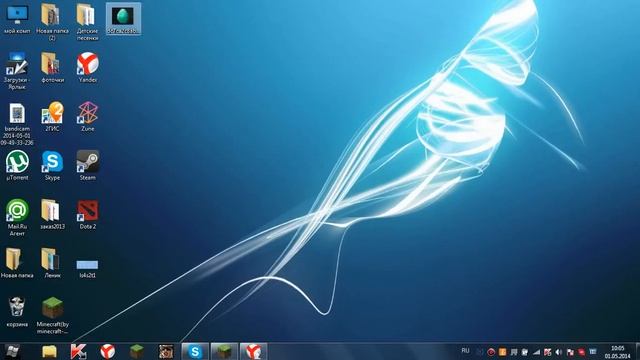Screen dimensions: 640x360
Task: Click the orange square tray icon
Action: point(502,352)
